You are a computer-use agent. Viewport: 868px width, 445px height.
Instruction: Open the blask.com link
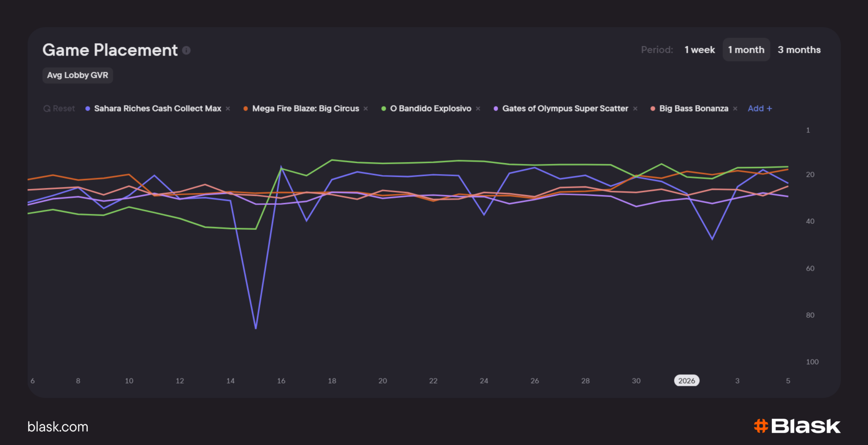pos(58,427)
